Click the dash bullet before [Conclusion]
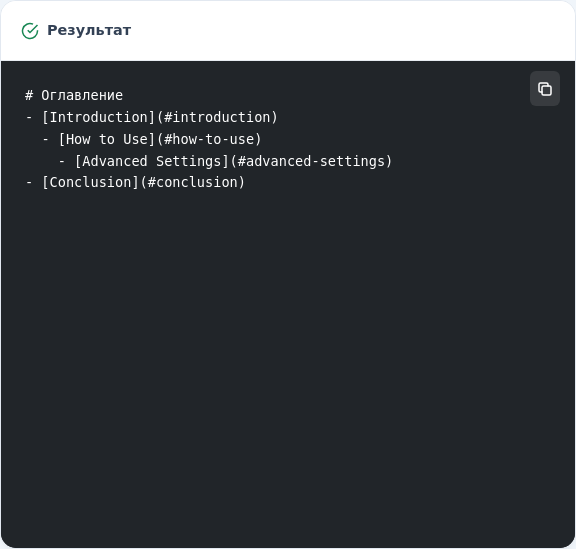This screenshot has height=549, width=576. pos(29,182)
